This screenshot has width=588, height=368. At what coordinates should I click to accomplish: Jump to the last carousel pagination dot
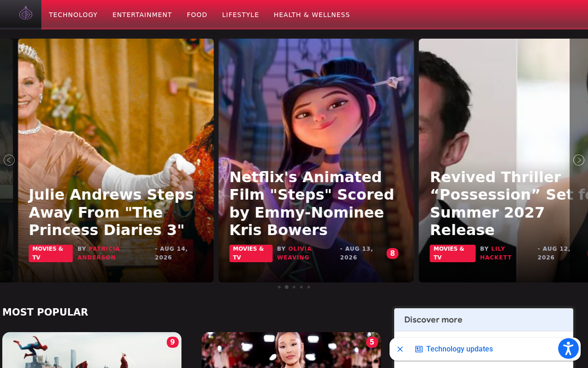(309, 287)
